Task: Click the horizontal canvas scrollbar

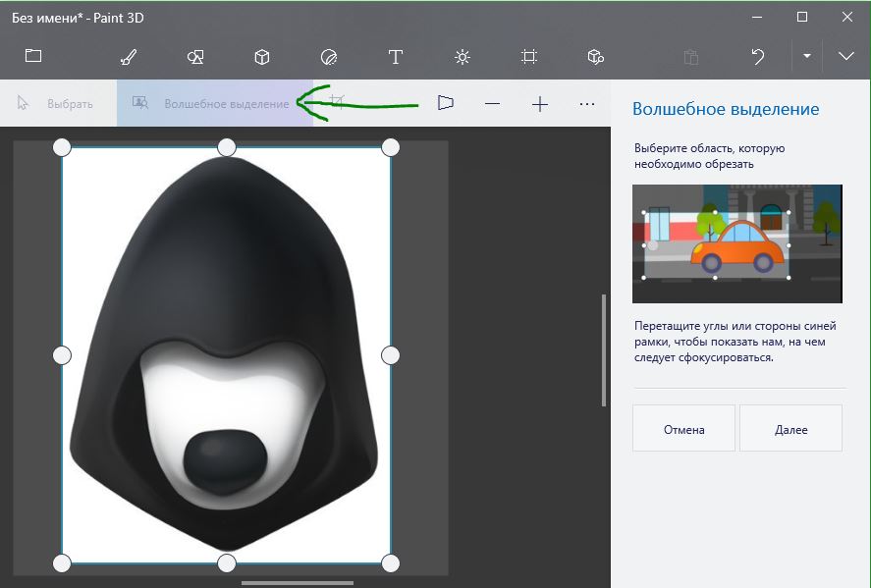Action: [x=298, y=583]
